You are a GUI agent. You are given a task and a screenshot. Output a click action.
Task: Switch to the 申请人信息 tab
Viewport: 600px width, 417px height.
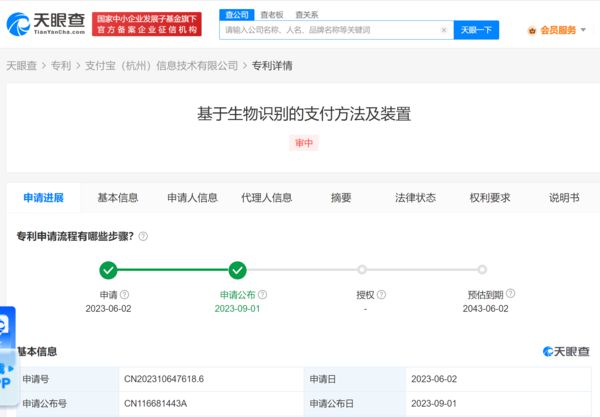(x=192, y=198)
